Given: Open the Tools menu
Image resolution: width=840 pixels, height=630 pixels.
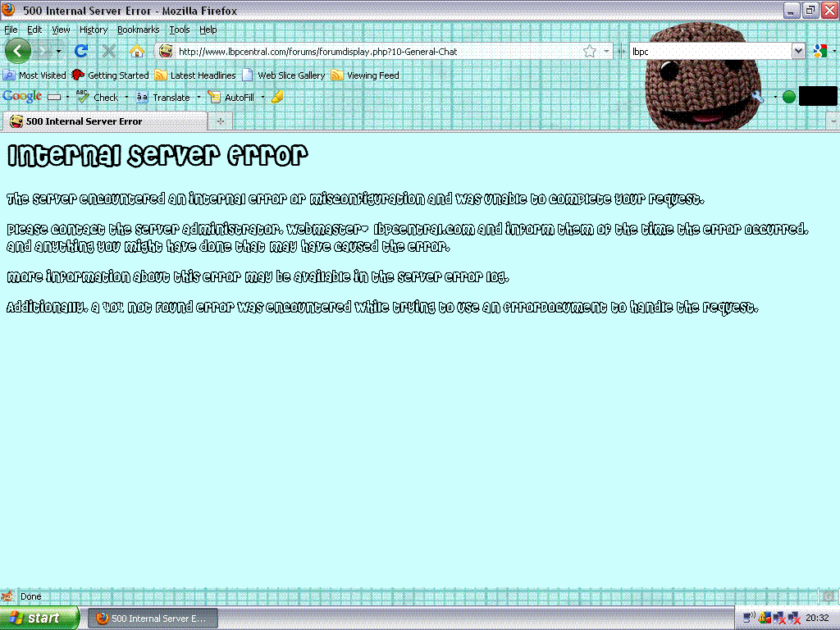Looking at the screenshot, I should click(179, 30).
